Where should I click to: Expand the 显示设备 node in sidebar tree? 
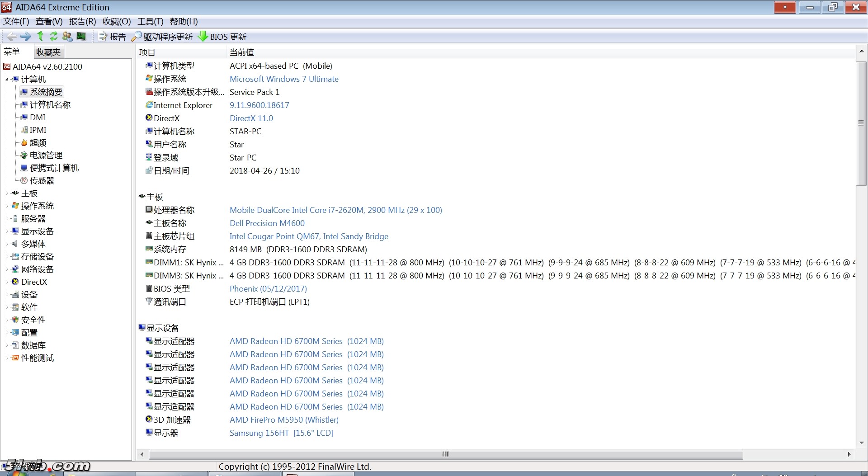point(7,231)
